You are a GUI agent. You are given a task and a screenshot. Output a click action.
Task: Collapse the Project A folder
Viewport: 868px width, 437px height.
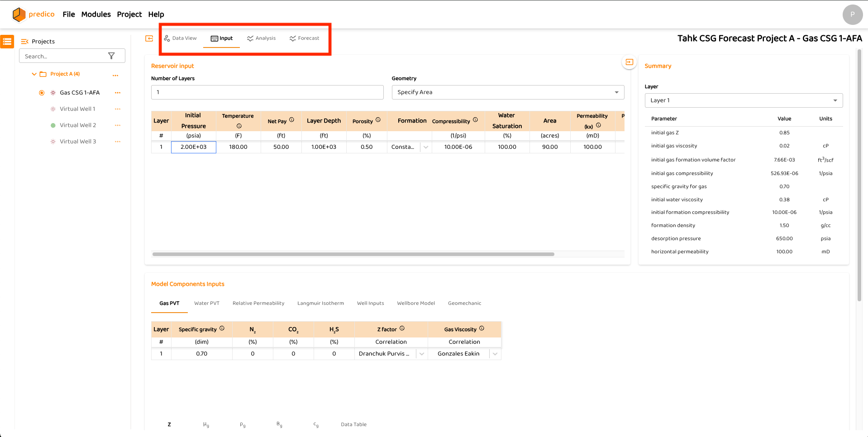pos(34,74)
